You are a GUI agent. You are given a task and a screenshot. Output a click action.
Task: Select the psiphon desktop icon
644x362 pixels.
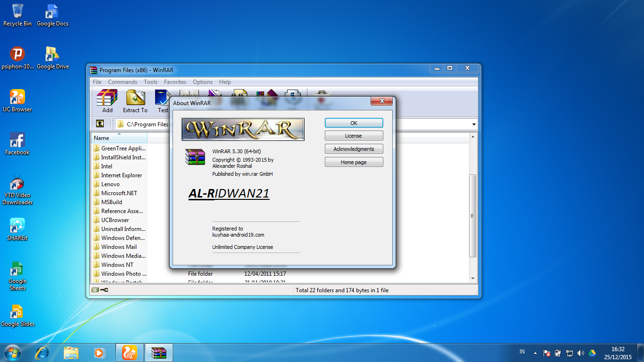(x=17, y=58)
